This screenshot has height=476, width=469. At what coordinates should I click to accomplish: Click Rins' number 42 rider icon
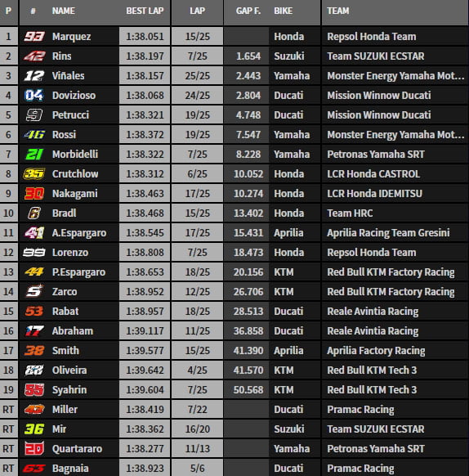click(x=34, y=56)
